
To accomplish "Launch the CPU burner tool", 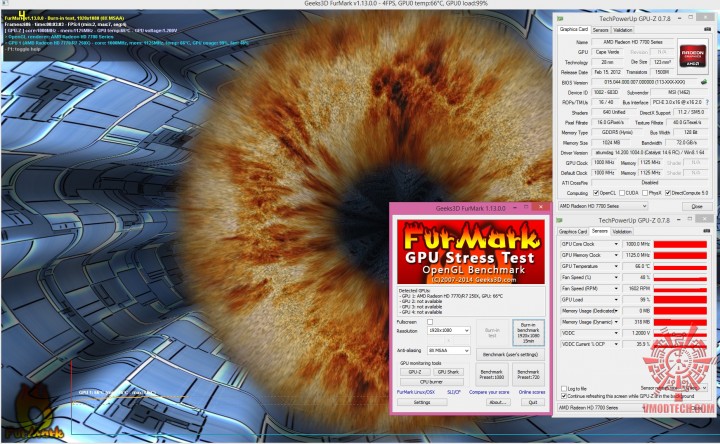I will pos(432,382).
